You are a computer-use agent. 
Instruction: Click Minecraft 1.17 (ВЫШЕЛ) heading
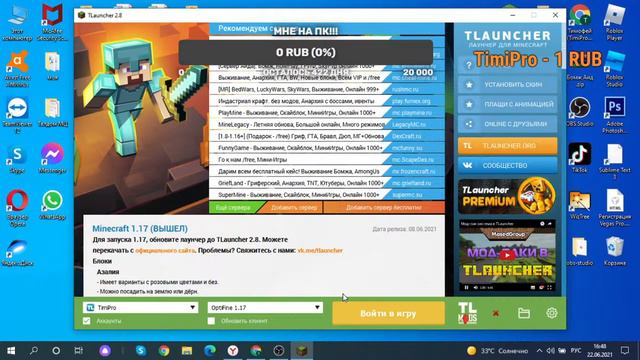(x=140, y=229)
